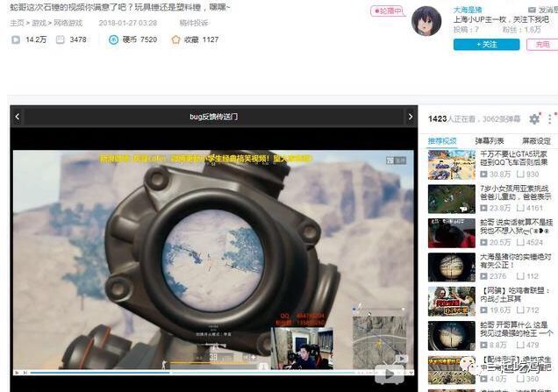Open thumbnail for 蛇哥 开哥算什么 video
558x392 pixels.
point(452,336)
